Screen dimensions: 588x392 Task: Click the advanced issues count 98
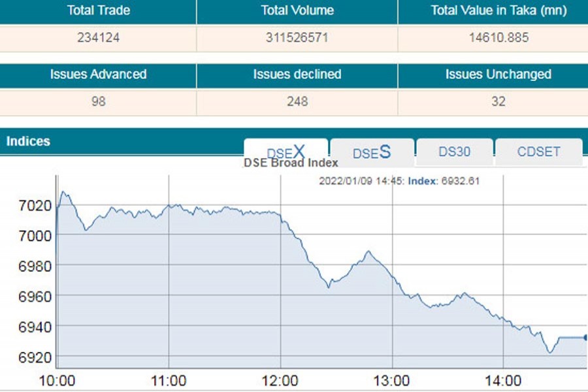(98, 101)
